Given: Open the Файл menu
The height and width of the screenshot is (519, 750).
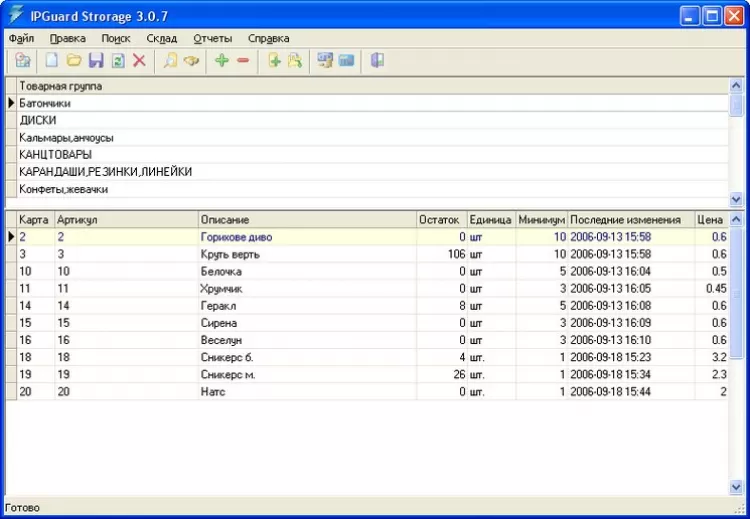Looking at the screenshot, I should 21,38.
